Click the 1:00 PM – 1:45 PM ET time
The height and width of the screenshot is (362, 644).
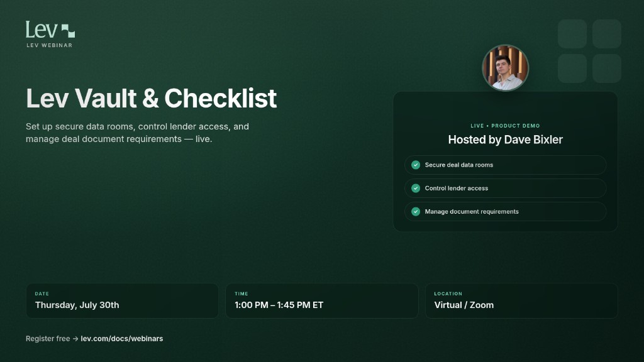[279, 305]
